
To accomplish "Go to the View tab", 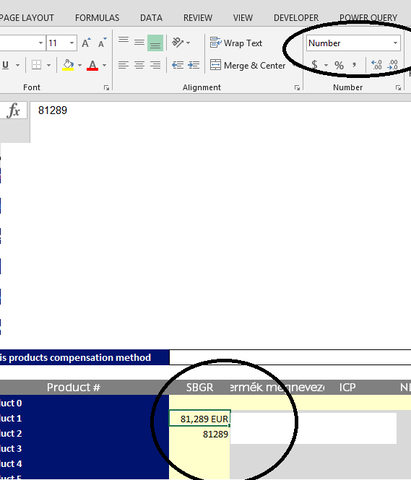I will [x=243, y=18].
